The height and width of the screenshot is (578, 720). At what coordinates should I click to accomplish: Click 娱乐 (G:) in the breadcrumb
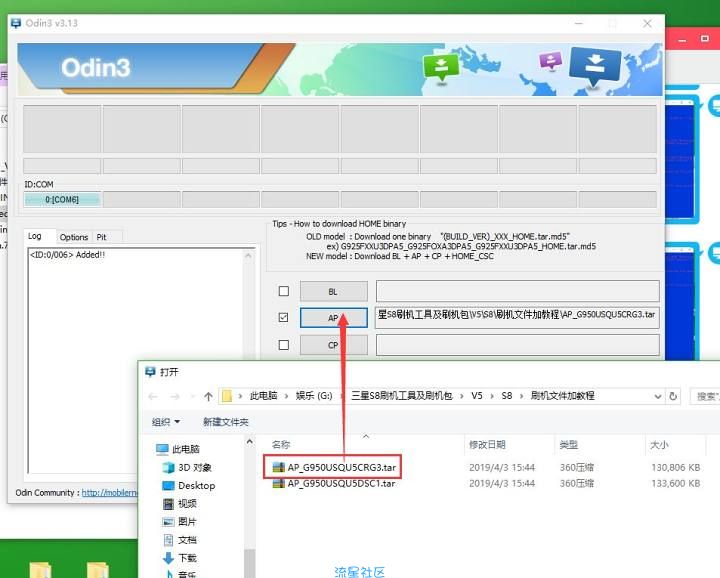(x=314, y=396)
